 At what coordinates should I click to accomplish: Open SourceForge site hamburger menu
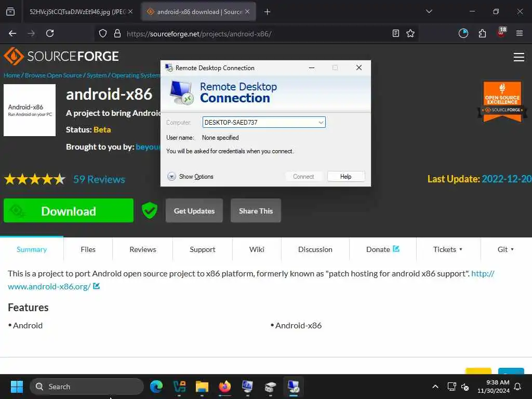pyautogui.click(x=519, y=57)
